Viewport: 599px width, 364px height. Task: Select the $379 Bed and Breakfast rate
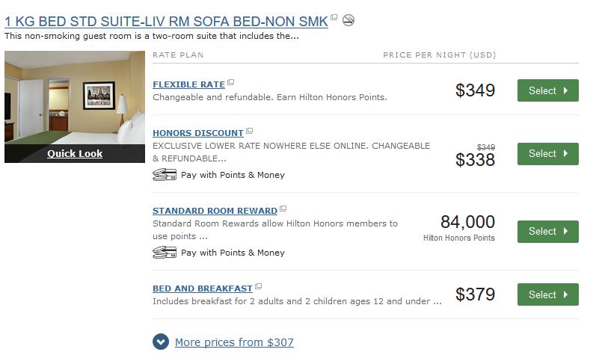(x=547, y=294)
